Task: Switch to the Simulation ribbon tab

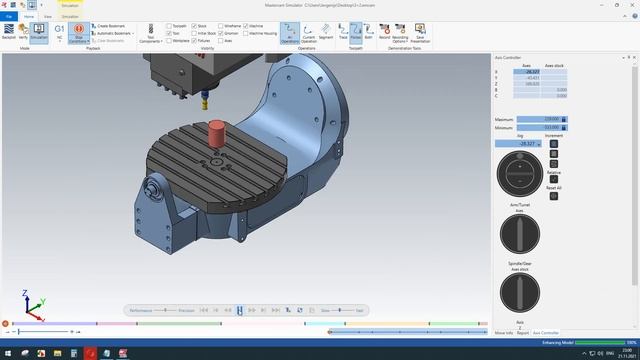Action: 70,17
